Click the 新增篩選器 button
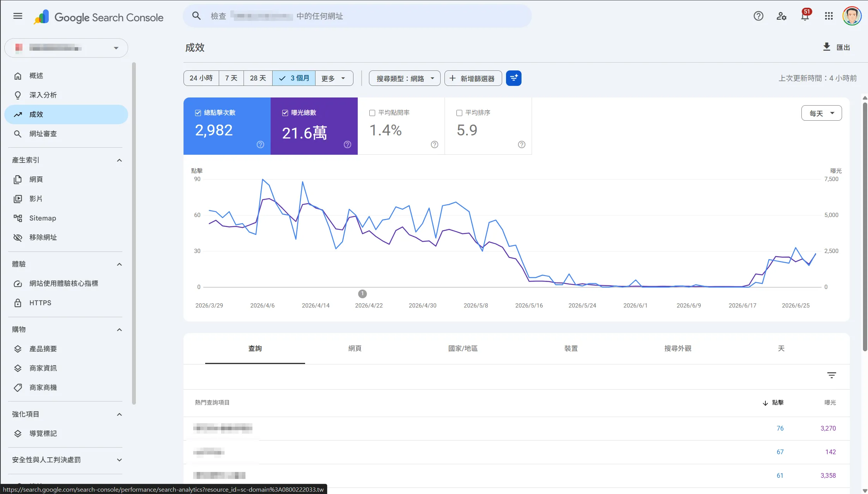Image resolution: width=868 pixels, height=494 pixels. click(473, 78)
